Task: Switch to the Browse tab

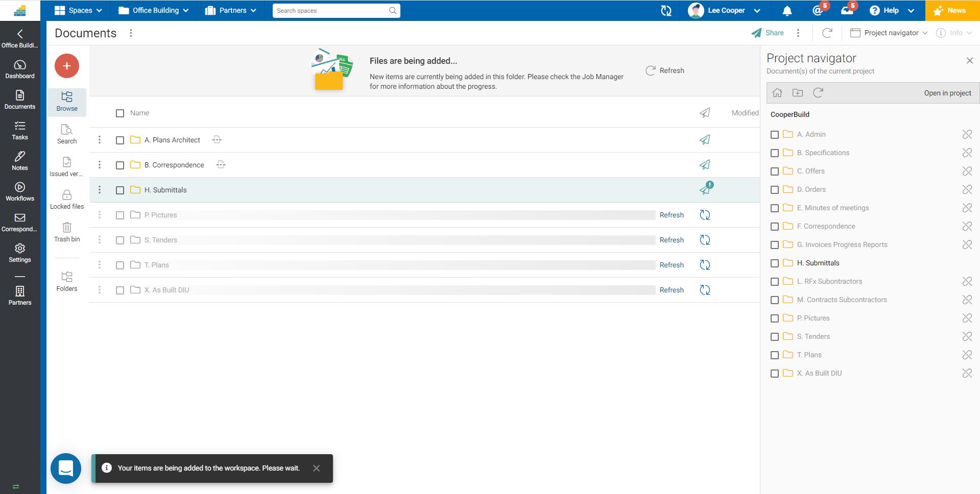Action: click(67, 102)
